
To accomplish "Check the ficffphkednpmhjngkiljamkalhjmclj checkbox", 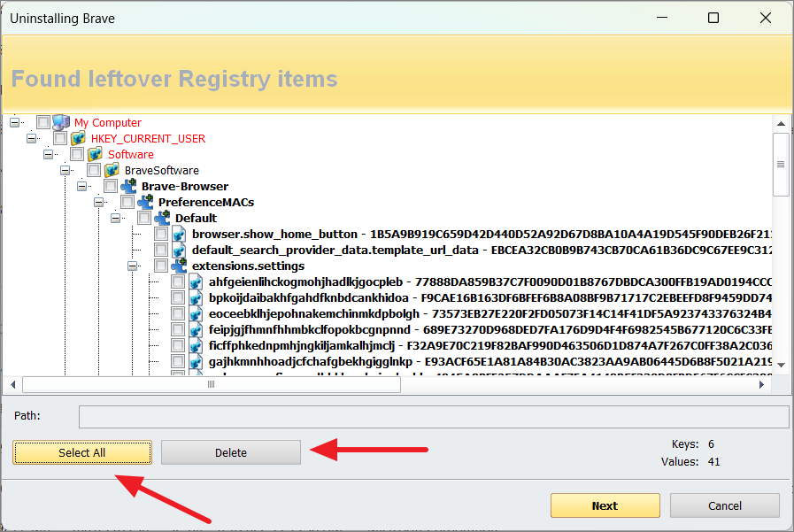I will click(x=178, y=345).
